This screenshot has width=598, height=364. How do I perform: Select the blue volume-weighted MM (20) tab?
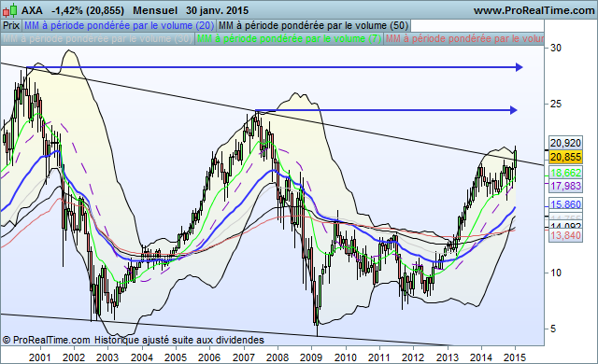(x=119, y=25)
